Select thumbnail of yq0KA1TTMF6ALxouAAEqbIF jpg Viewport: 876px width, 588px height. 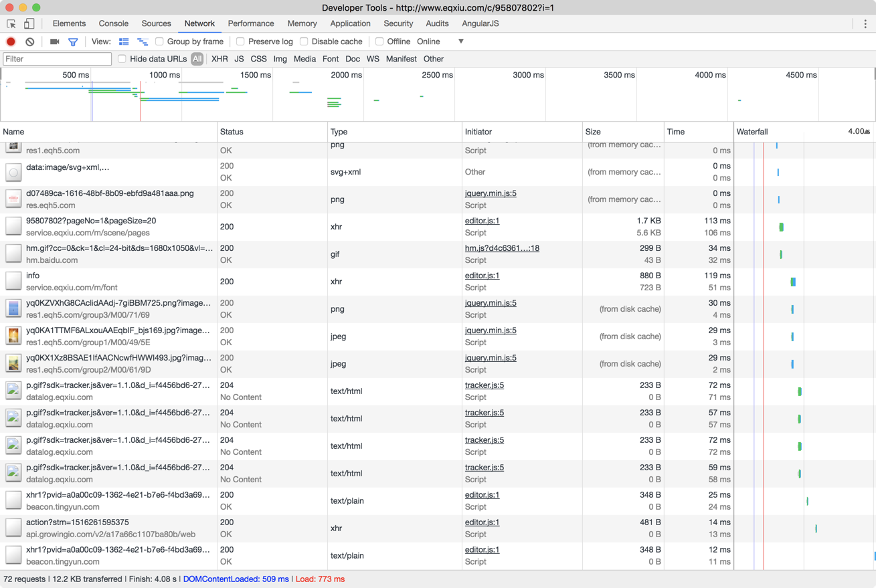[x=13, y=336]
